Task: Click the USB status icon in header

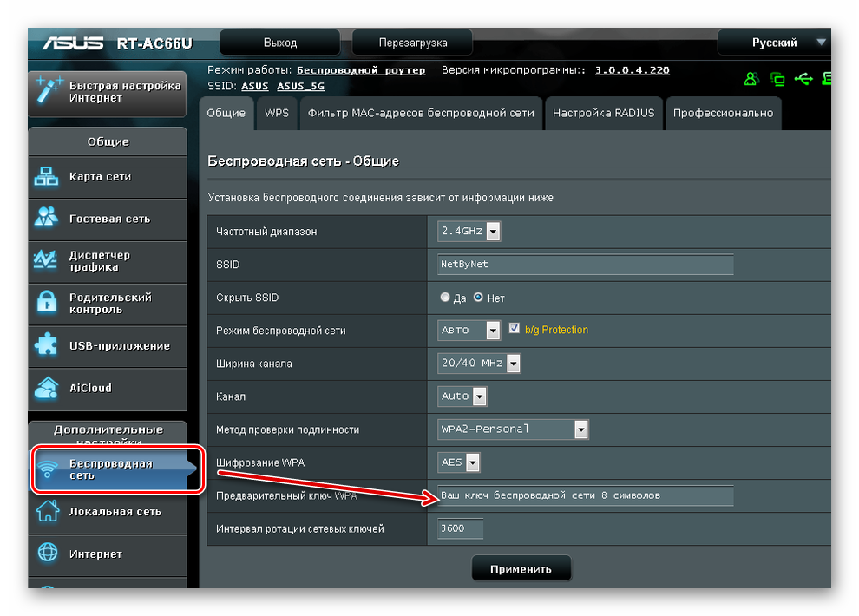Action: pos(803,79)
